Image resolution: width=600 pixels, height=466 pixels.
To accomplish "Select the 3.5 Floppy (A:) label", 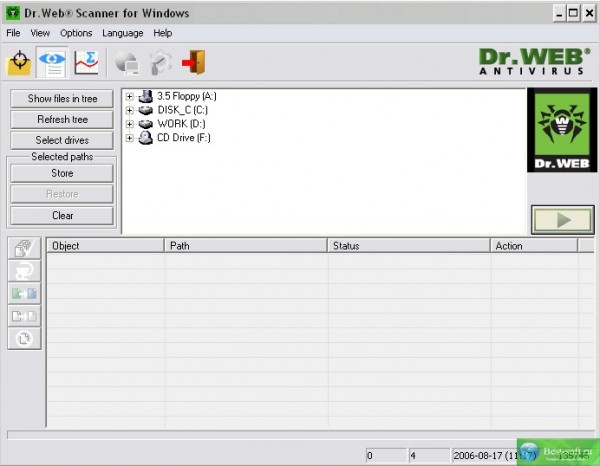I will [187, 96].
